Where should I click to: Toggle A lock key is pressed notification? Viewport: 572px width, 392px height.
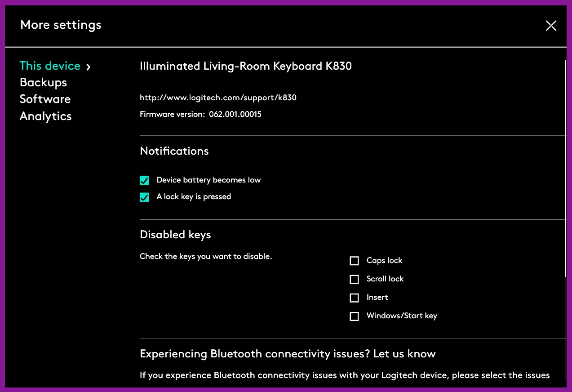[x=144, y=197]
